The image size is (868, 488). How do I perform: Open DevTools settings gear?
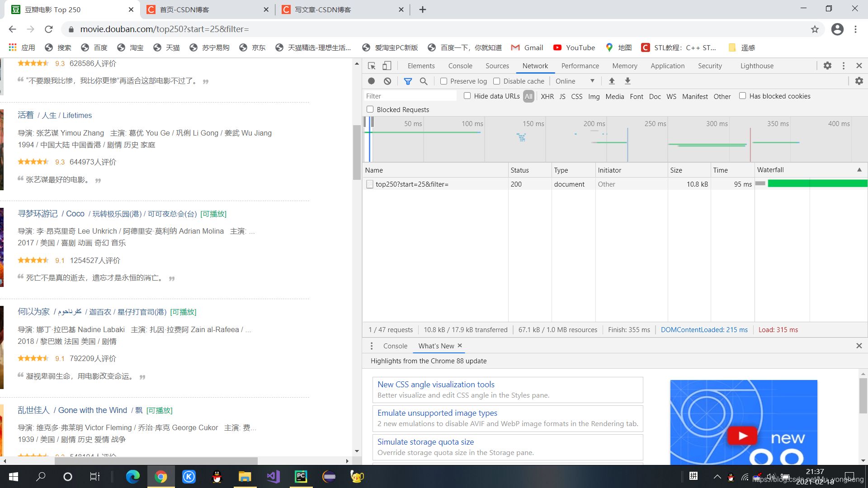[x=827, y=66]
